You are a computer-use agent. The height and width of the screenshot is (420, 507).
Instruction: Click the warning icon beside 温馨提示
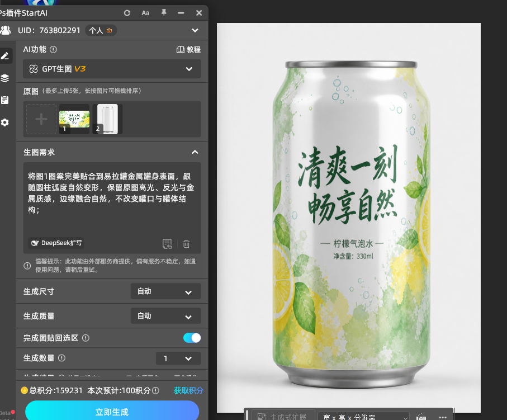(27, 266)
